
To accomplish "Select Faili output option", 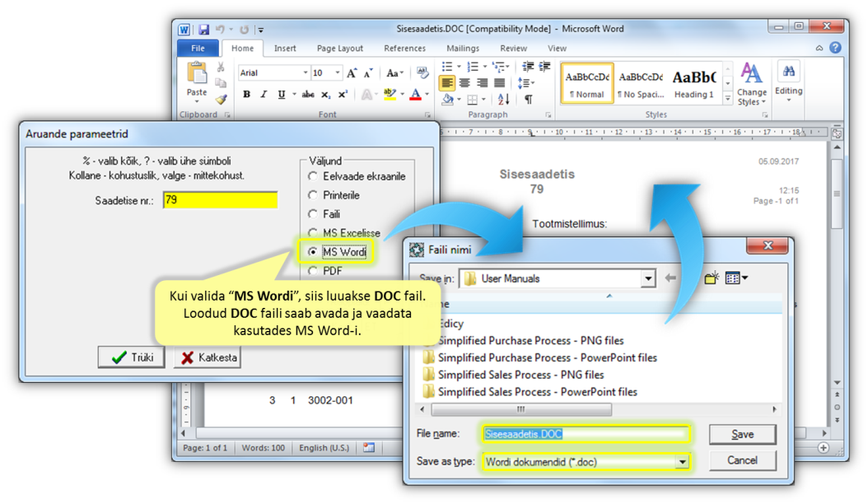I will (313, 214).
